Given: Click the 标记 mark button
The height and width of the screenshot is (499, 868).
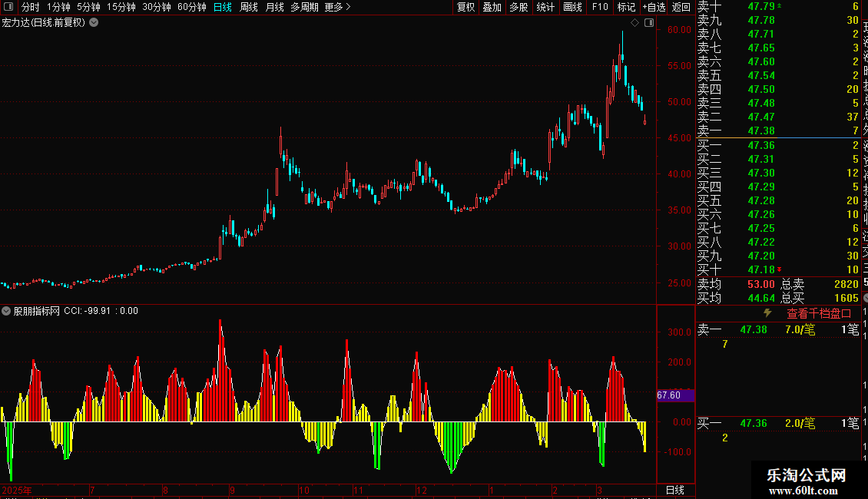Looking at the screenshot, I should point(626,7).
